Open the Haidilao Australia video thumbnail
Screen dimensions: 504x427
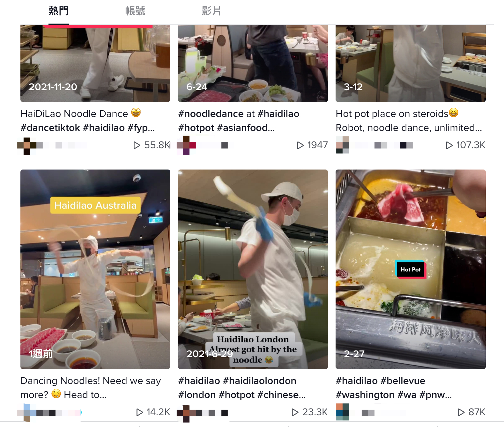click(x=95, y=269)
